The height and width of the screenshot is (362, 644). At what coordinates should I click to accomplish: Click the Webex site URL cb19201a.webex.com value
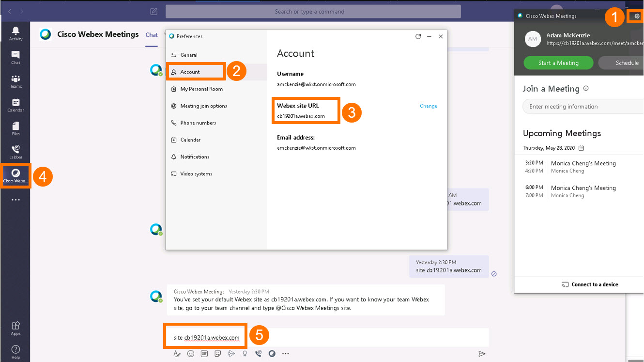301,116
